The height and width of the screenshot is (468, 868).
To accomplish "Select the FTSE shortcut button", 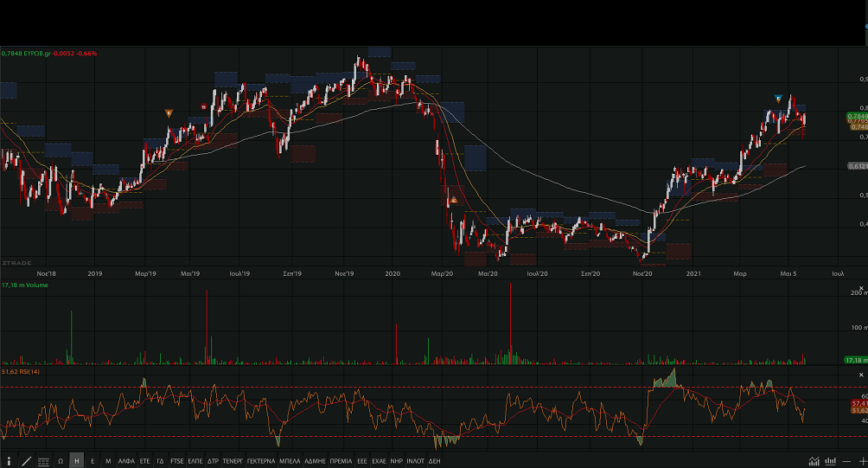I will tap(177, 461).
